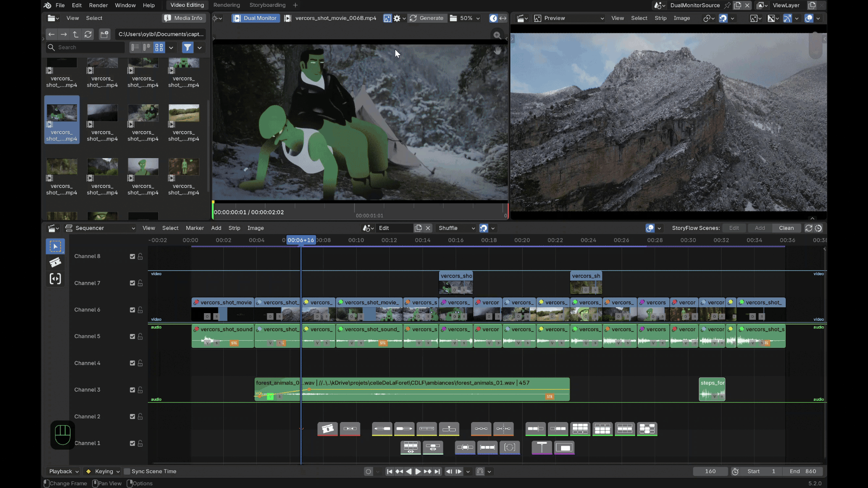This screenshot has width=868, height=488.
Task: Go to parent directory in file browser
Action: [76, 34]
